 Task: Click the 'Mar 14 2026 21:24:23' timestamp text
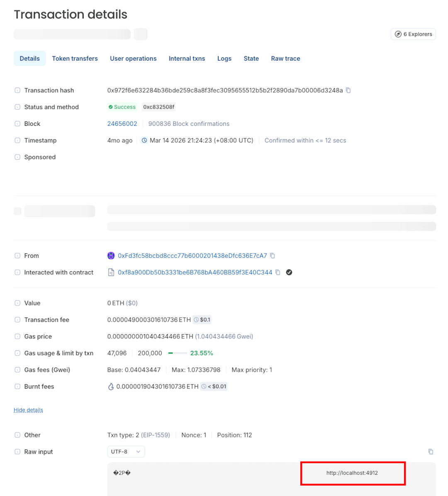[x=202, y=140]
